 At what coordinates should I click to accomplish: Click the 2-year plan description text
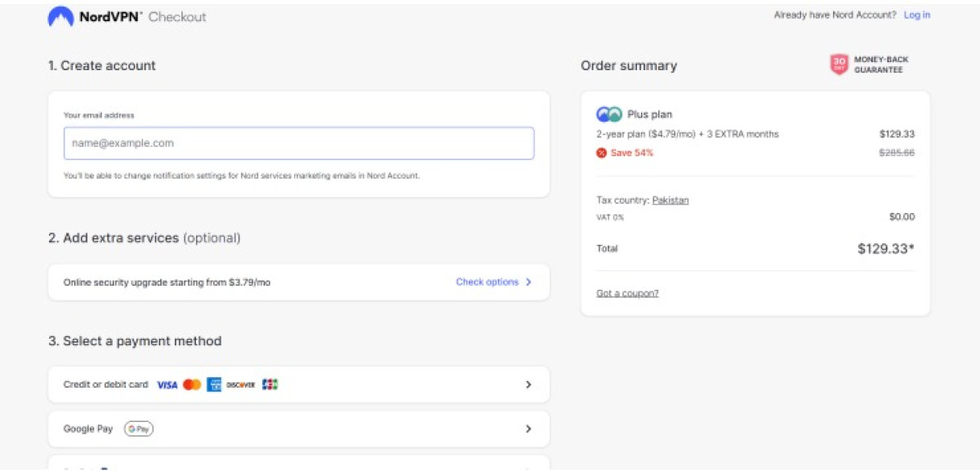[x=688, y=134]
